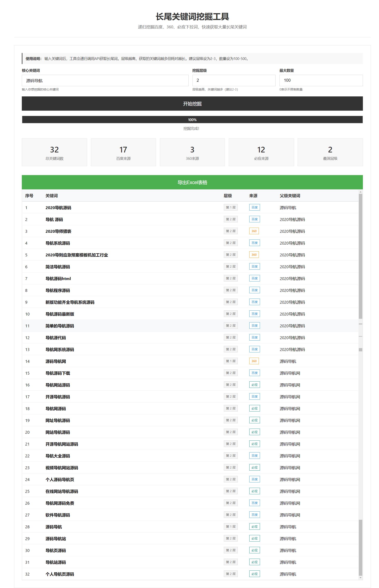Click the 360 badge in 源码导航网 row
The width and height of the screenshot is (379, 588).
(254, 361)
